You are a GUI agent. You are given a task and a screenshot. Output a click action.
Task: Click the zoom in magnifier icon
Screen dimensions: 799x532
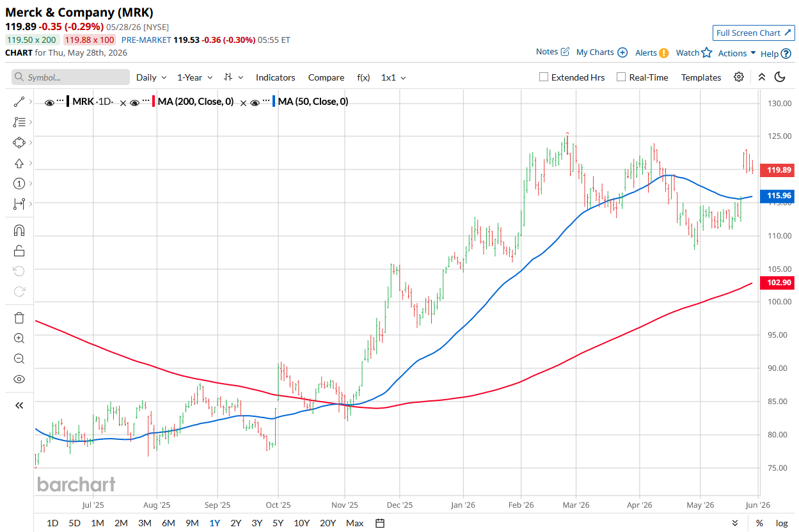[x=19, y=338]
